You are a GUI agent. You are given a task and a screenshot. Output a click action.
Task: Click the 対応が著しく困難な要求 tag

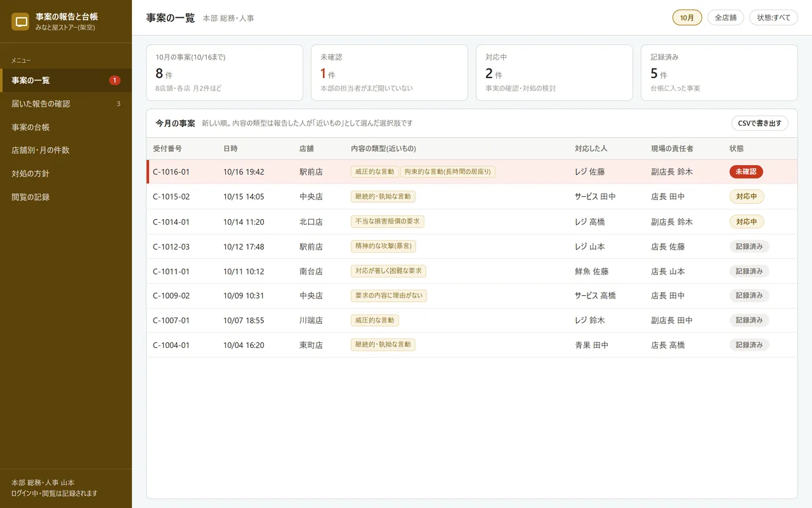(x=388, y=271)
